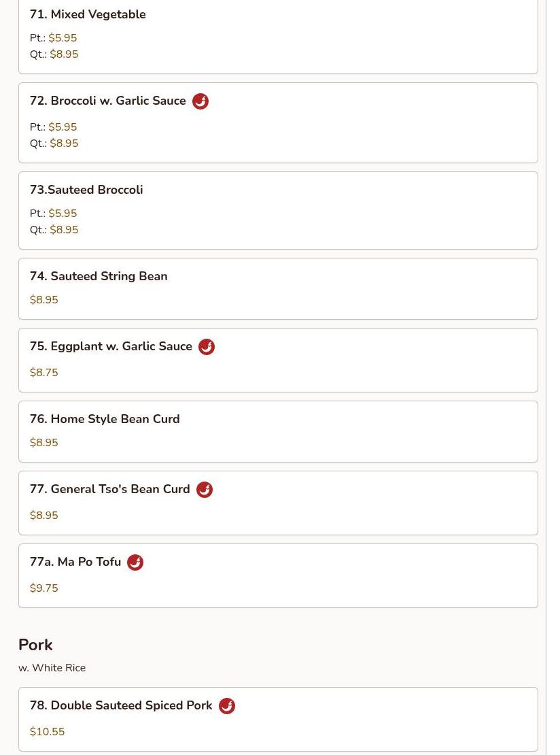Viewport: 560px width, 755px height.
Task: Click the $9.75 price of Ma Po Tofu
Action: (44, 588)
